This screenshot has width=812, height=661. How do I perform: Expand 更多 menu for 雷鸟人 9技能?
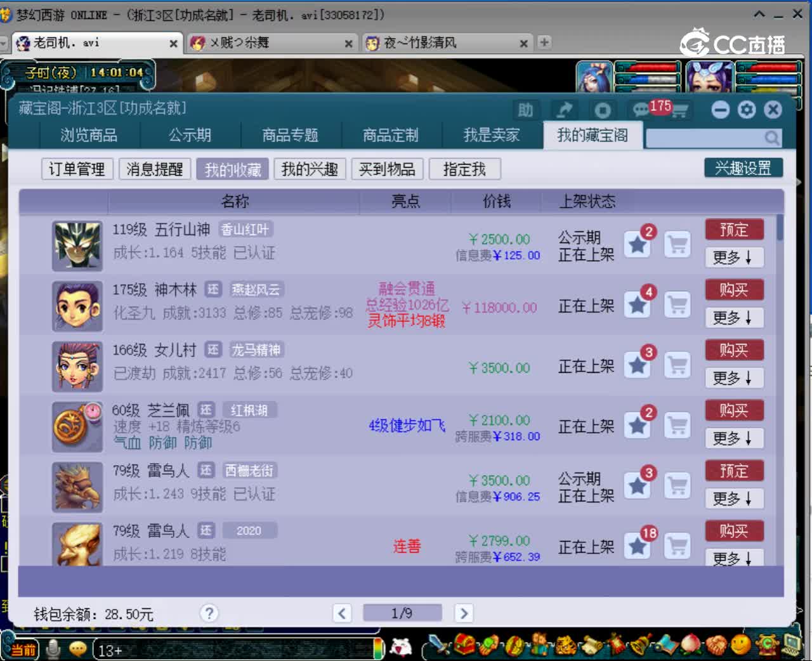[x=734, y=499]
